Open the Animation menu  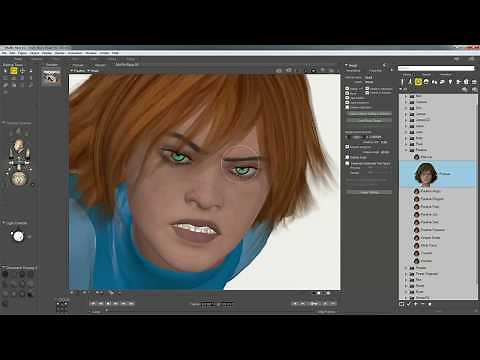coord(75,53)
